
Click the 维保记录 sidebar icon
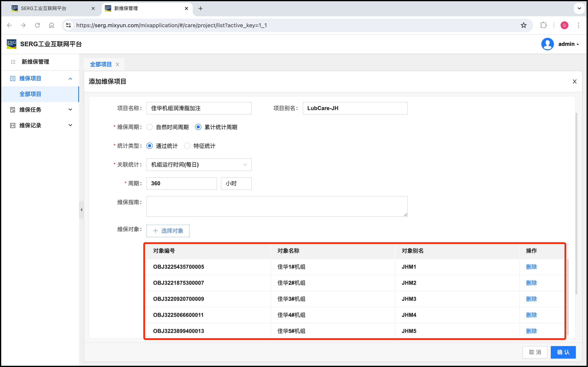pos(13,126)
